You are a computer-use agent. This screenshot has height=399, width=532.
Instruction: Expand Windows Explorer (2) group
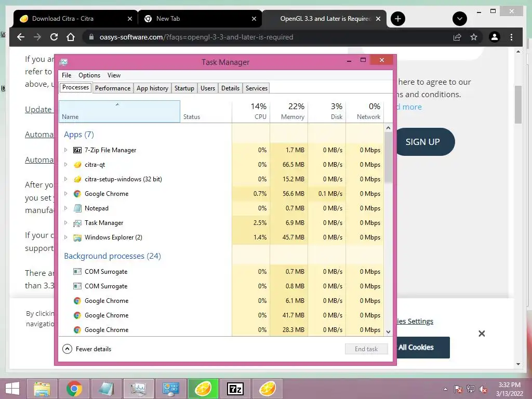pos(66,237)
